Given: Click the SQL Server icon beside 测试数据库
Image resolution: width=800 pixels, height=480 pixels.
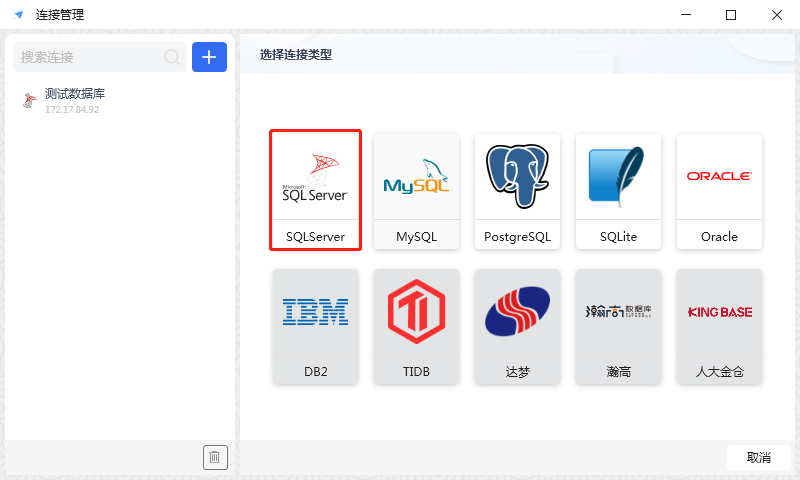Looking at the screenshot, I should pyautogui.click(x=30, y=100).
